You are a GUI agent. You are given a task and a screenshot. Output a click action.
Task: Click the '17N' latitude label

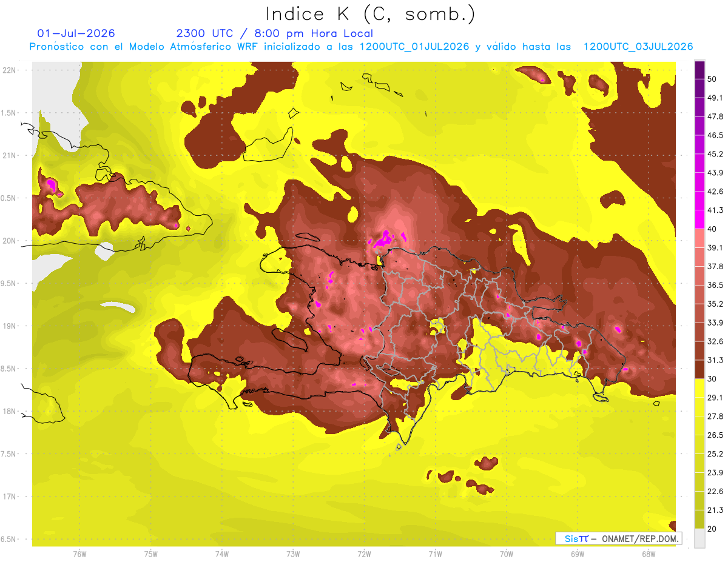coord(10,497)
